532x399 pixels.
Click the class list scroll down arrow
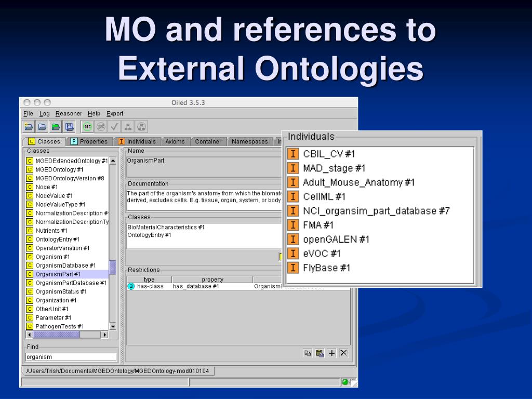coord(113,326)
